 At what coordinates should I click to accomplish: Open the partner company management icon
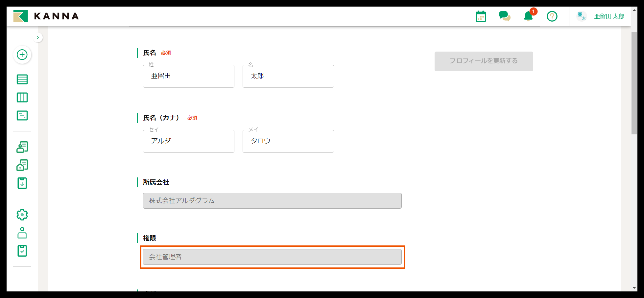click(x=22, y=165)
